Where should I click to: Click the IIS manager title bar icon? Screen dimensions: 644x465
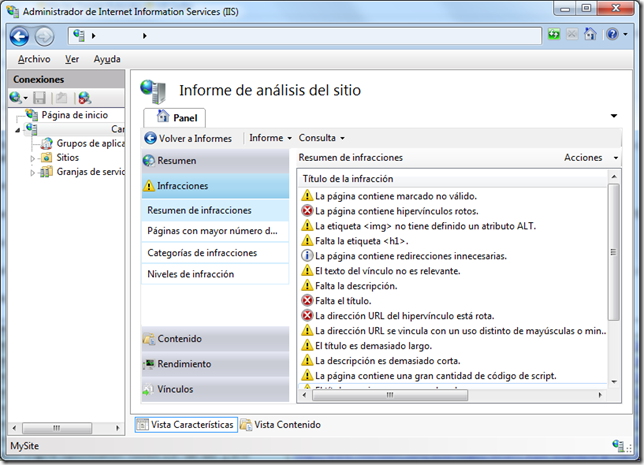[x=13, y=11]
